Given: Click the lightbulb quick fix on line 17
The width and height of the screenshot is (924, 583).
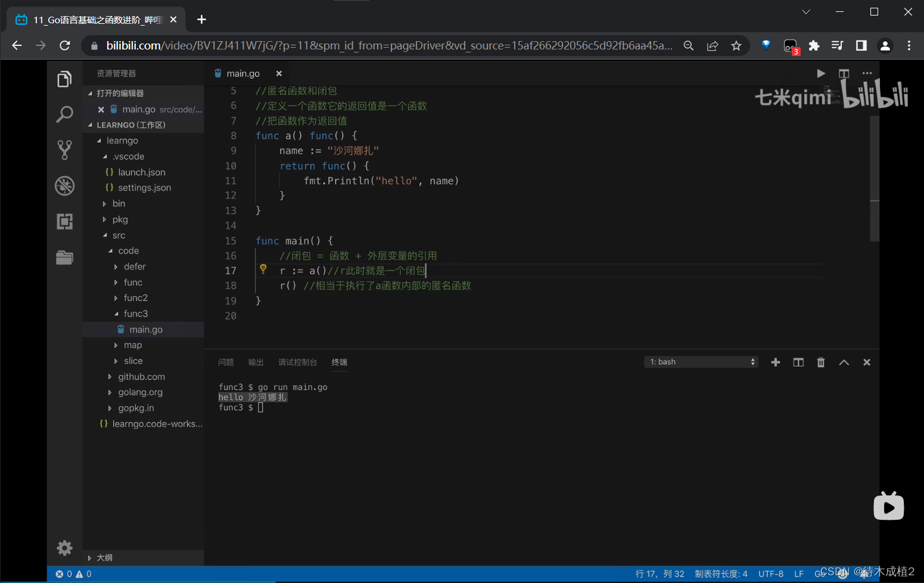Looking at the screenshot, I should (x=263, y=269).
